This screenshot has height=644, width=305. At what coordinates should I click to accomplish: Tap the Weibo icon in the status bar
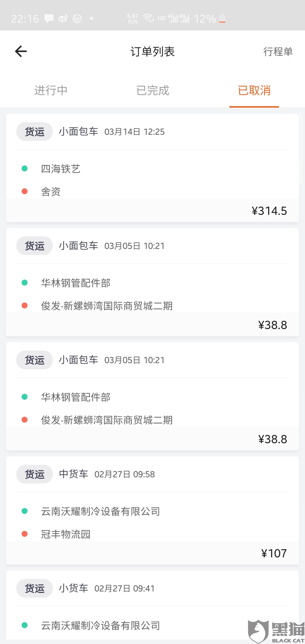[63, 18]
